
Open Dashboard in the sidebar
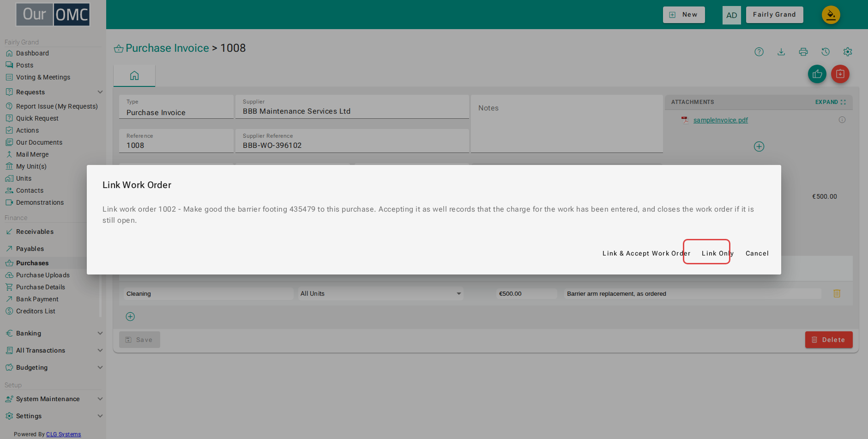pyautogui.click(x=32, y=53)
